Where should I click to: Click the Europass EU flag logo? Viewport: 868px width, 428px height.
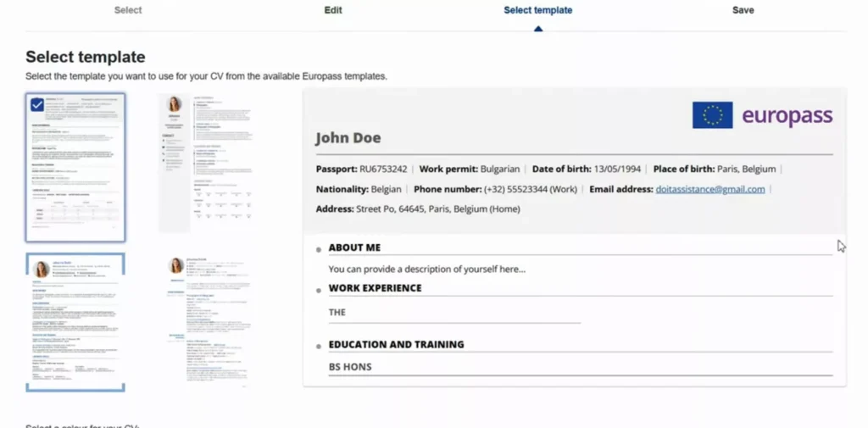pos(712,115)
